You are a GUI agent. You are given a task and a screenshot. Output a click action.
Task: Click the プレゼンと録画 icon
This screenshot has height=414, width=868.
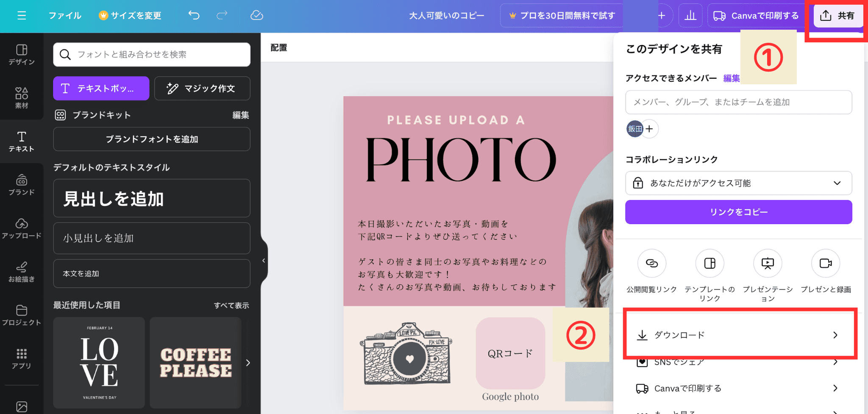tap(825, 264)
